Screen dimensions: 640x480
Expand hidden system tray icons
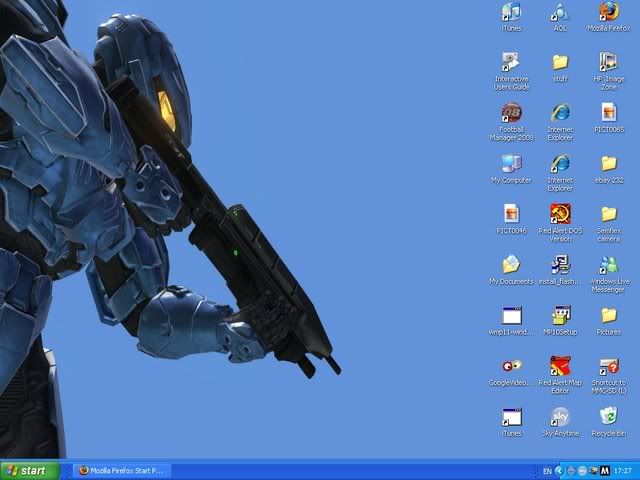point(559,471)
